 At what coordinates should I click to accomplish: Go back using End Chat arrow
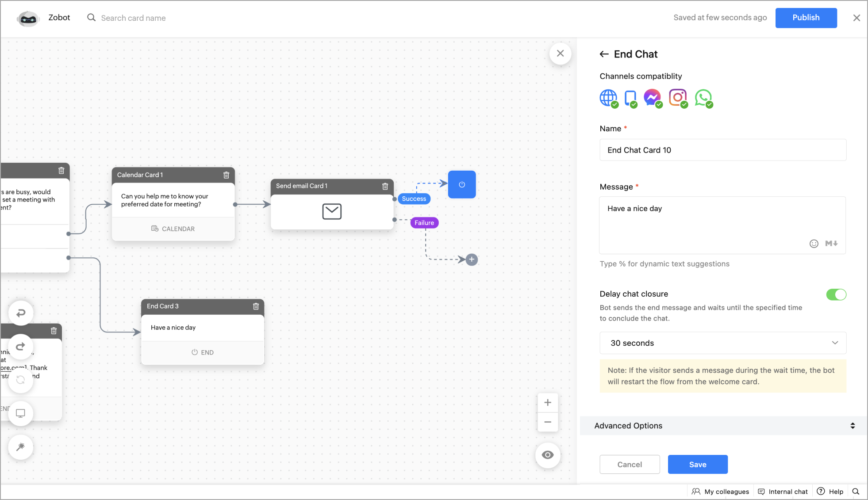point(604,54)
